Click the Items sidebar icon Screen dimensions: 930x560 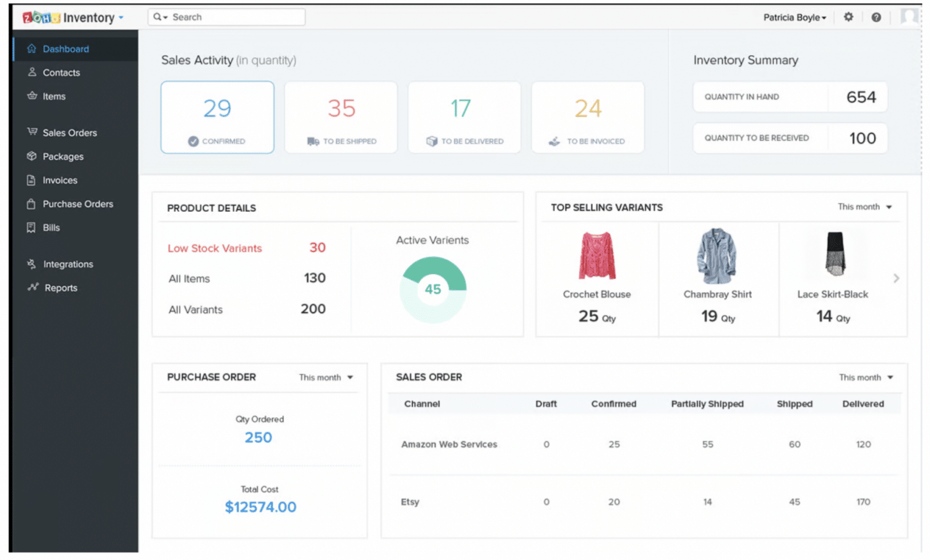click(31, 96)
